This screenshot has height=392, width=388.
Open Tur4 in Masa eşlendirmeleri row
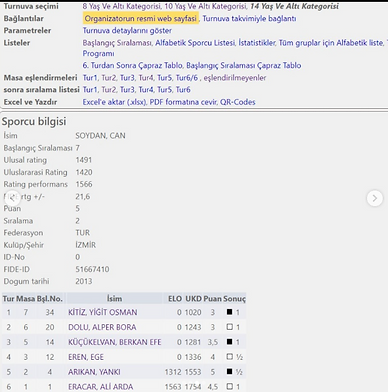click(x=146, y=78)
